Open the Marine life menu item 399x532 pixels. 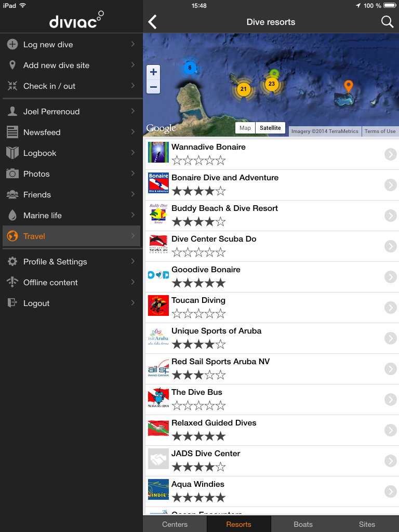(71, 215)
